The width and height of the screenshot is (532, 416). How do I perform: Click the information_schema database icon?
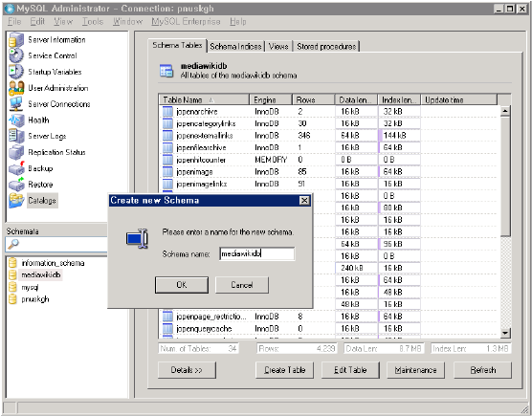pos(12,263)
